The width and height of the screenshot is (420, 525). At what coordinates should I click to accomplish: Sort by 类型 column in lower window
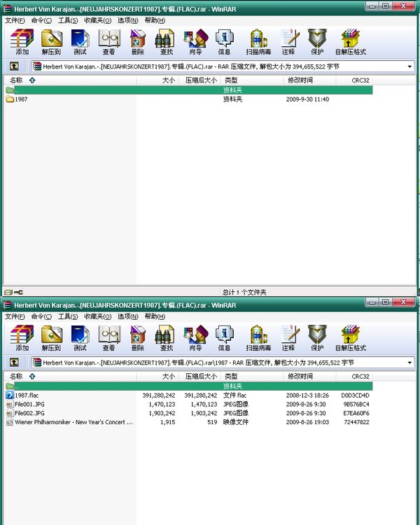tap(252, 376)
